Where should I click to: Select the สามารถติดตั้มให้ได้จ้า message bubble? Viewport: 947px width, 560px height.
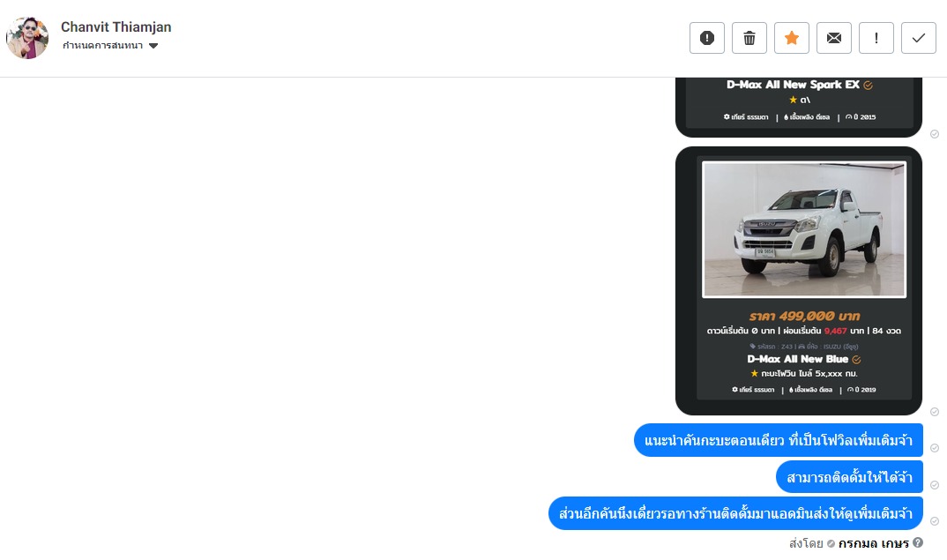[x=849, y=477]
